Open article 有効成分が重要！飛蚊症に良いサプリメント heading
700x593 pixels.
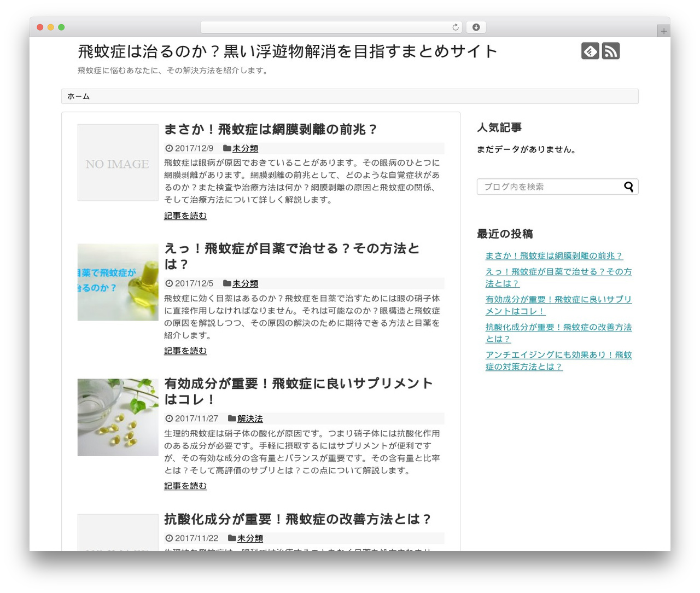click(x=299, y=392)
